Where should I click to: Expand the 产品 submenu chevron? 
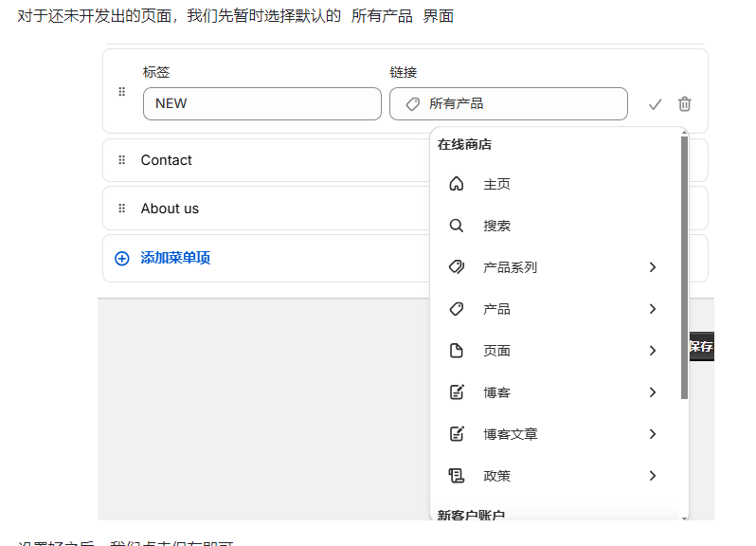653,309
